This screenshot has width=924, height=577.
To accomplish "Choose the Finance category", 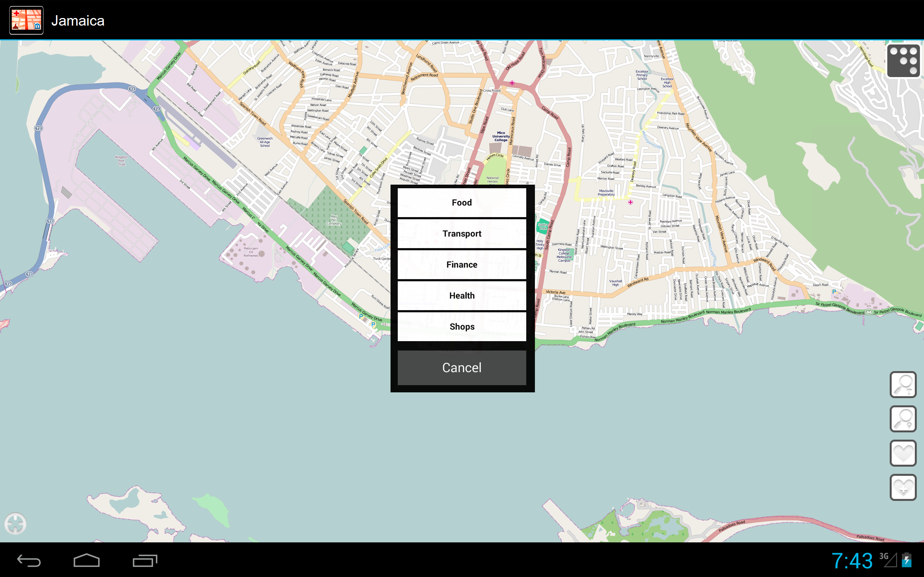I will click(x=462, y=264).
